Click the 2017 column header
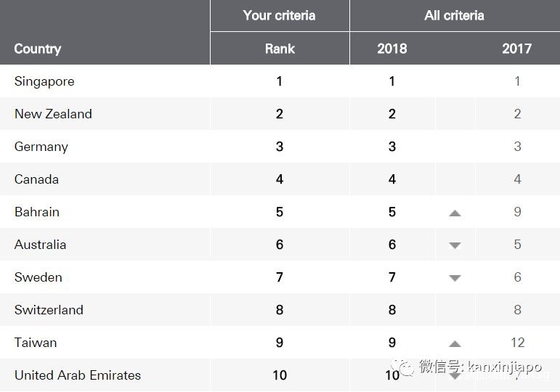This screenshot has height=392, width=560. 516,49
